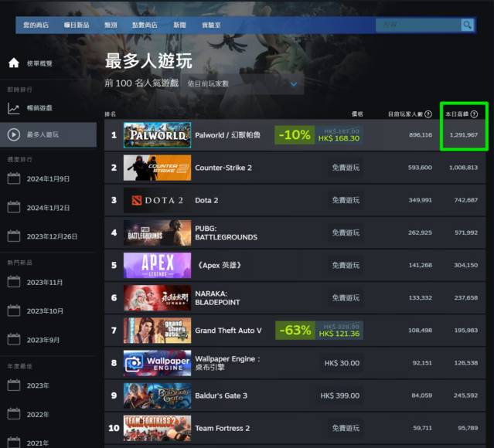The height and width of the screenshot is (448, 494).
Task: Click Baldur's Gate 3 title
Action: (221, 395)
